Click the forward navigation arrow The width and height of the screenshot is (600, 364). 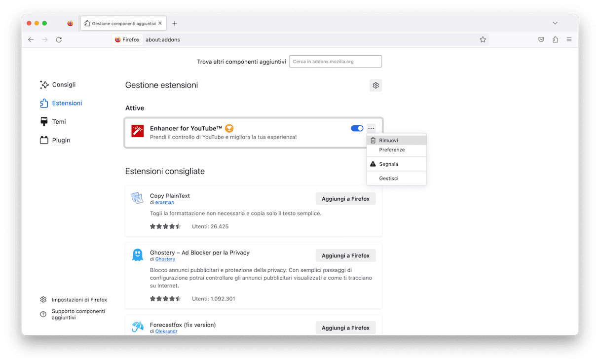tap(45, 39)
